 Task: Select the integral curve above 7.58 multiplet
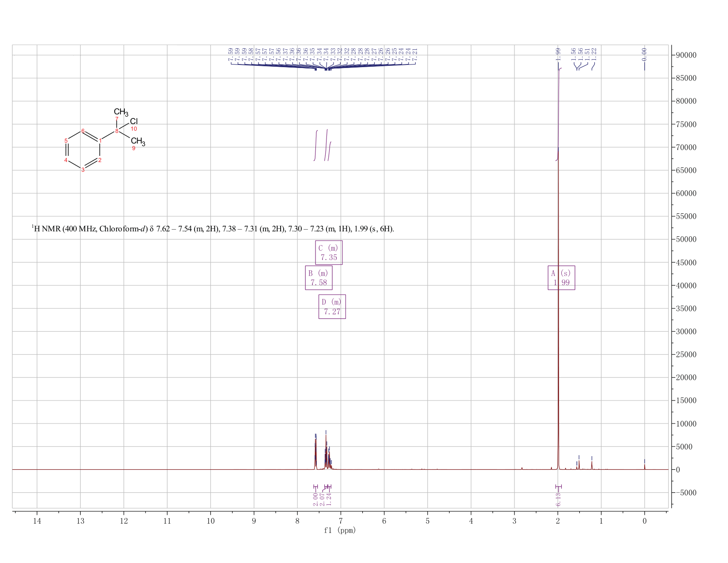(316, 146)
